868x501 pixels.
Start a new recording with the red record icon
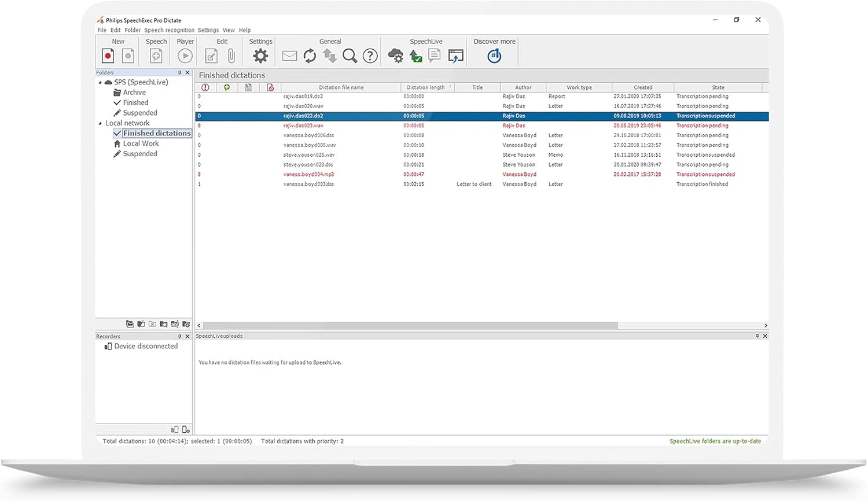coord(108,56)
